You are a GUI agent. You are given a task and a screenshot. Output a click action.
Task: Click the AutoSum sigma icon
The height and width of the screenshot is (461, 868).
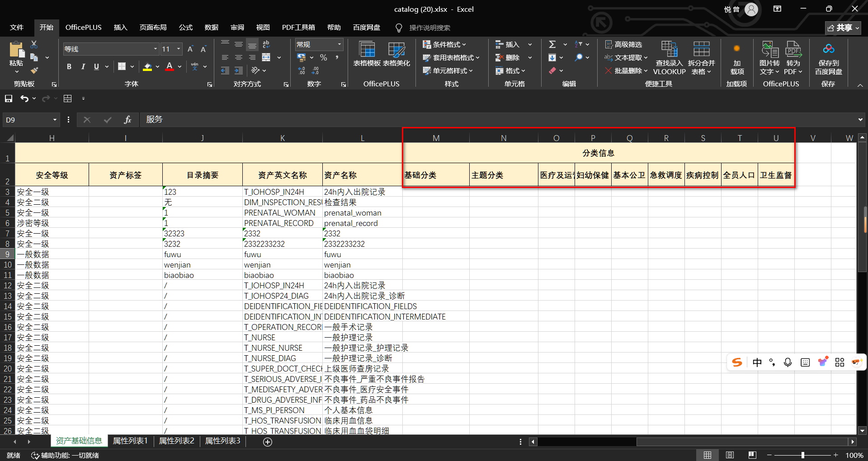[552, 44]
